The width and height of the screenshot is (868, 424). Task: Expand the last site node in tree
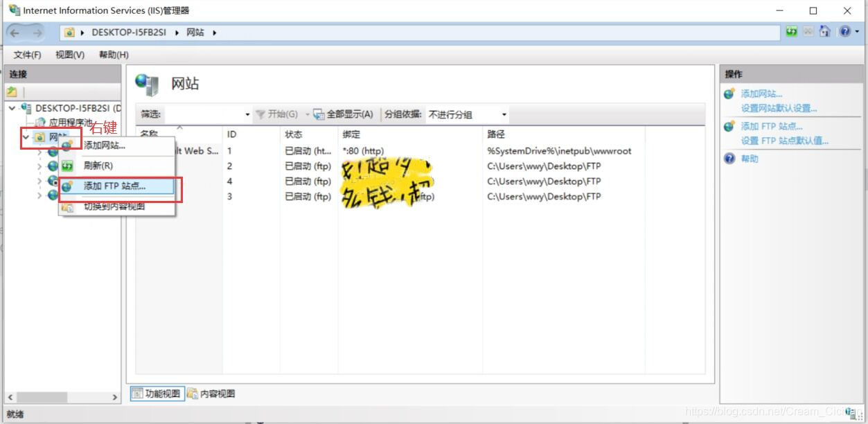39,195
